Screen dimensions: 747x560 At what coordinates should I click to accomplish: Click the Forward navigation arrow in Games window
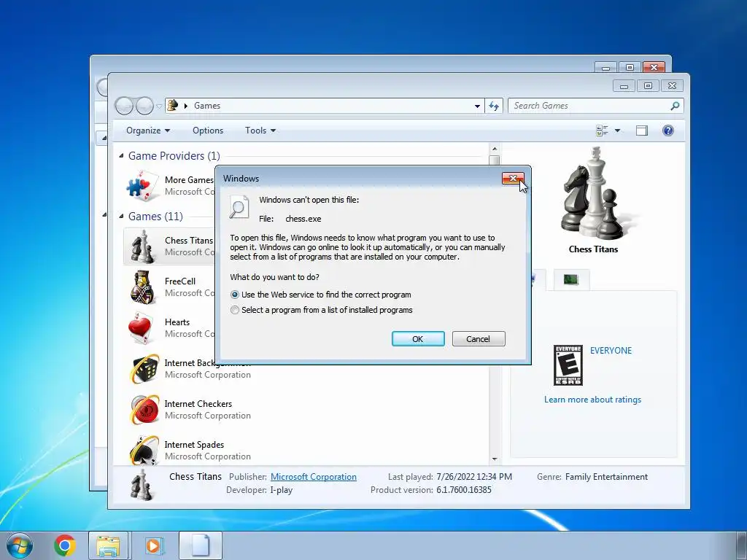click(x=144, y=106)
